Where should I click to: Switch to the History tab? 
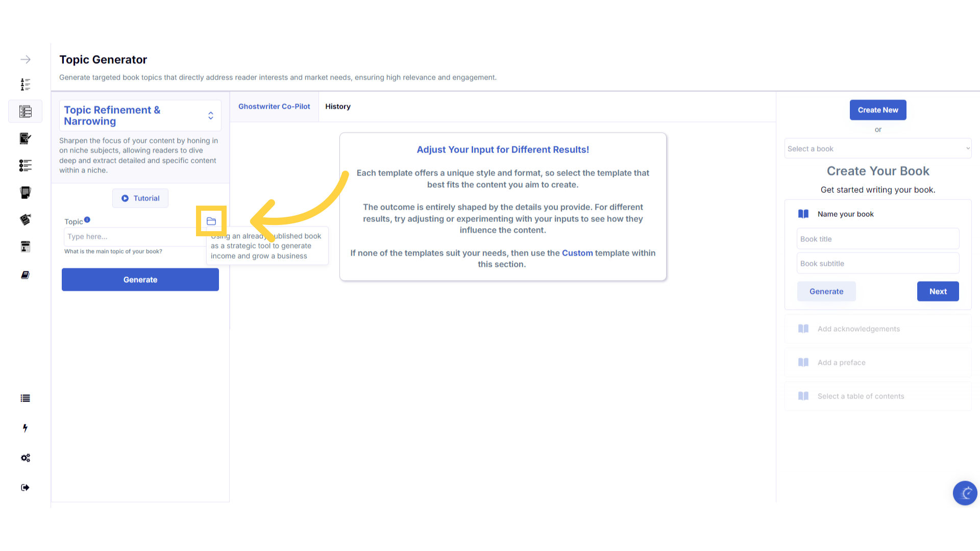click(x=337, y=107)
